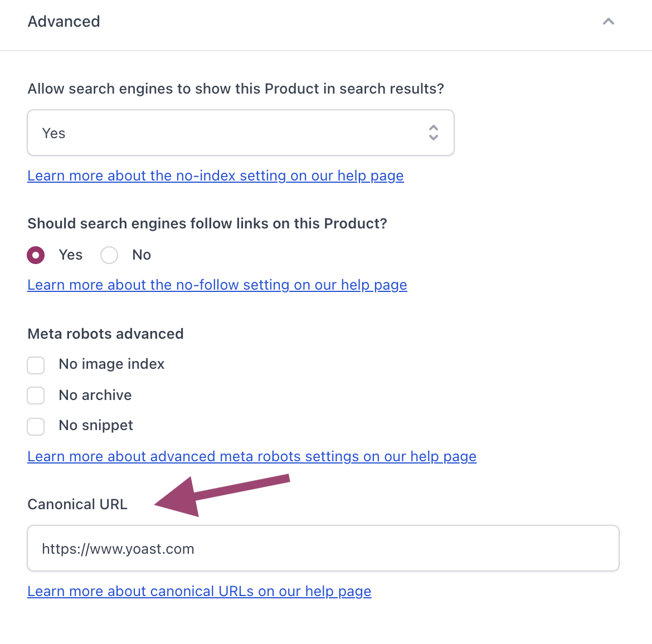Viewport: 652px width, 644px height.
Task: Check the No archive option
Action: 36,396
